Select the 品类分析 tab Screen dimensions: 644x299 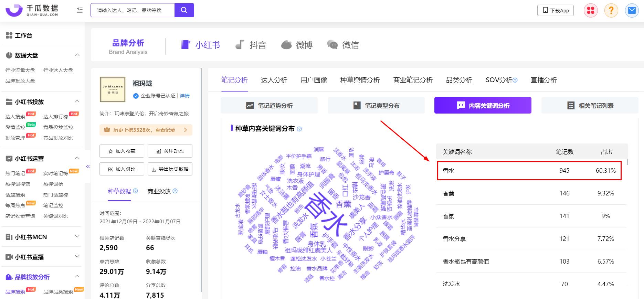coord(459,80)
